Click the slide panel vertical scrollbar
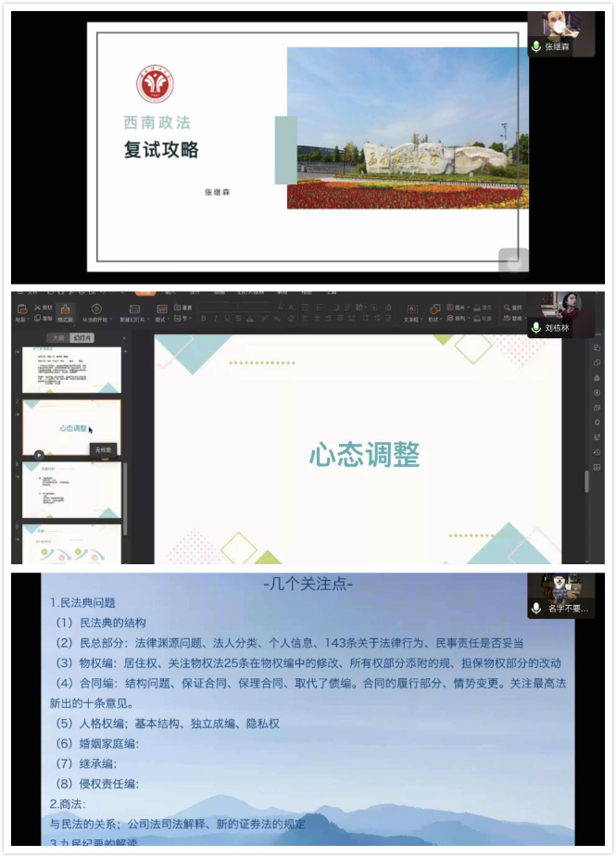The image size is (616, 857). [x=125, y=491]
